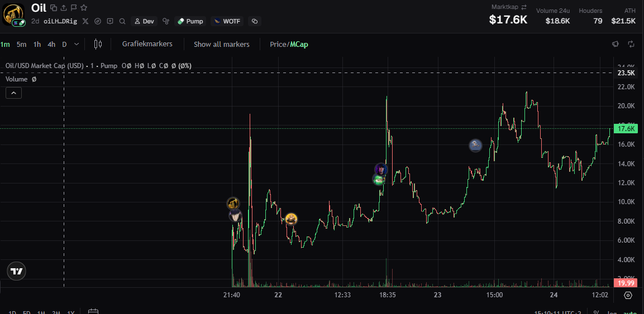Toggle the Marktkap swap arrows
The height and width of the screenshot is (314, 644).
point(524,7)
